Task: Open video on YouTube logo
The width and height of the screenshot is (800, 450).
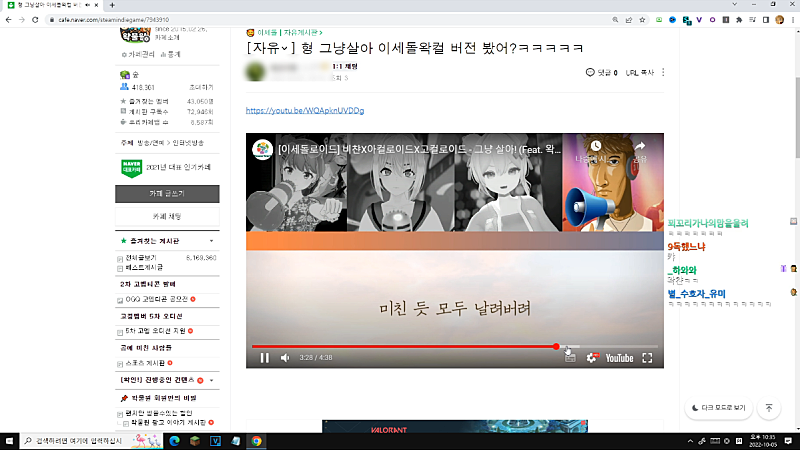Action: coord(619,358)
